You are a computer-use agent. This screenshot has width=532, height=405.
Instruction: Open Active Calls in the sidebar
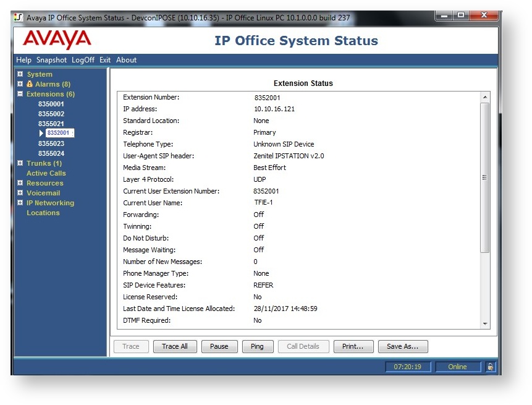pyautogui.click(x=46, y=173)
